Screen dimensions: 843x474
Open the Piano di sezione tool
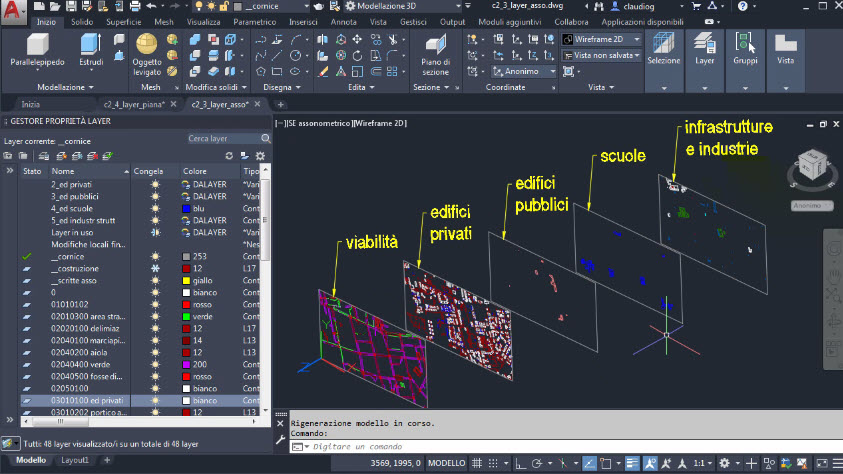coord(435,56)
